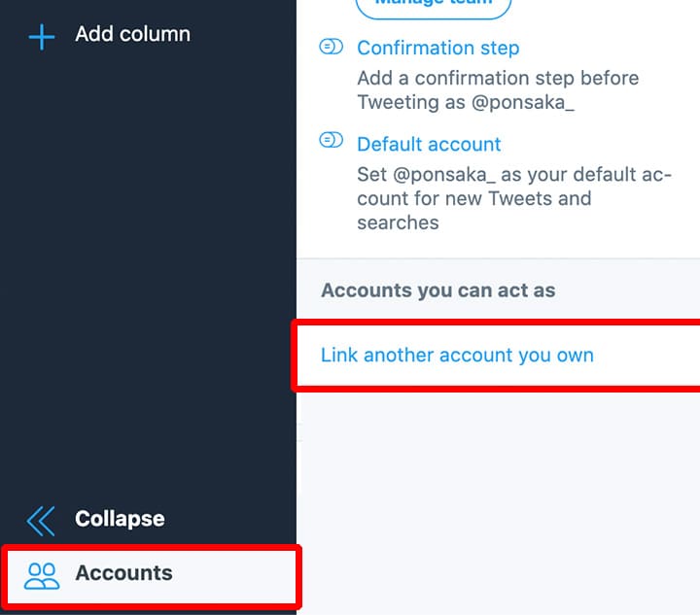This screenshot has height=615, width=700.
Task: Click the Confirmation step link text
Action: (x=437, y=48)
